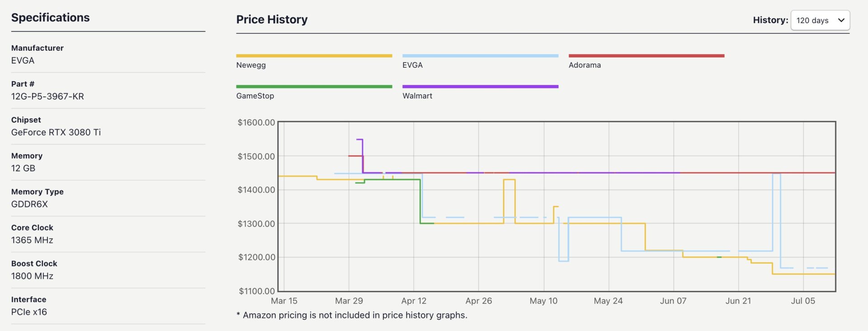Click the Specifications heading
The width and height of the screenshot is (868, 331).
[x=51, y=17]
